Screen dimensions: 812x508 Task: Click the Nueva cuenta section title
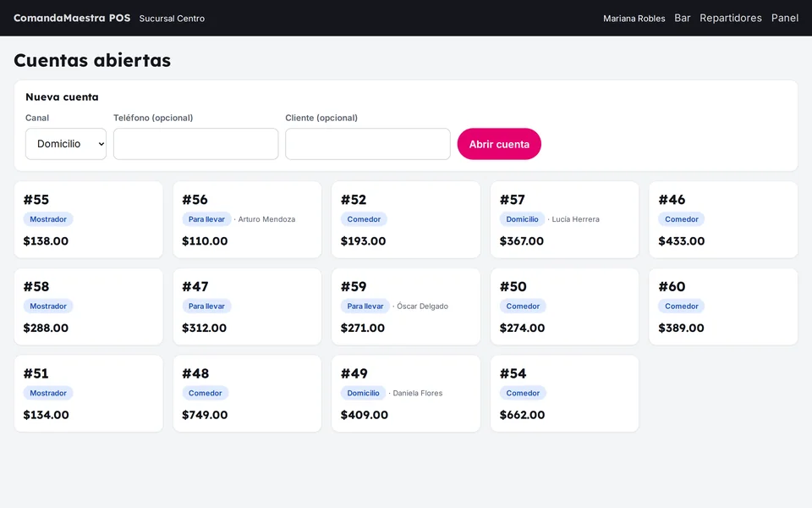coord(62,97)
